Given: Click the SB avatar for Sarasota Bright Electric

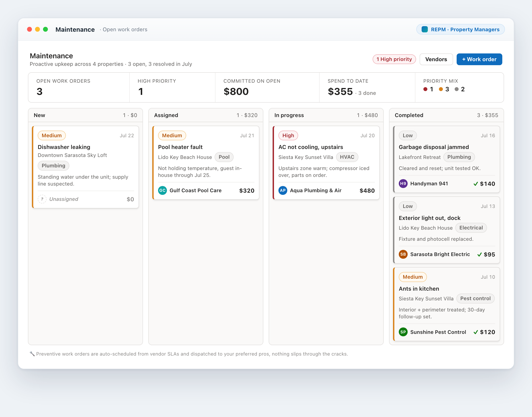Looking at the screenshot, I should (403, 255).
